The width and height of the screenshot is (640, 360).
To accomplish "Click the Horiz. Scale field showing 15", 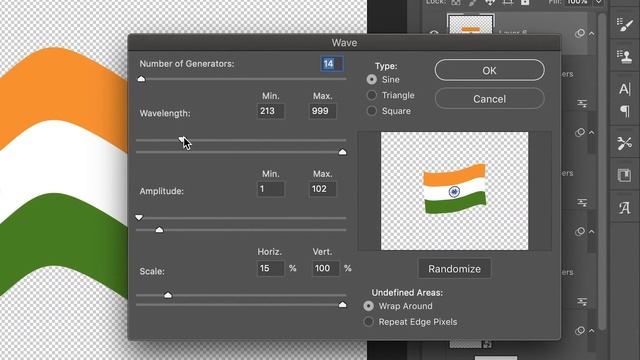I will coord(271,269).
